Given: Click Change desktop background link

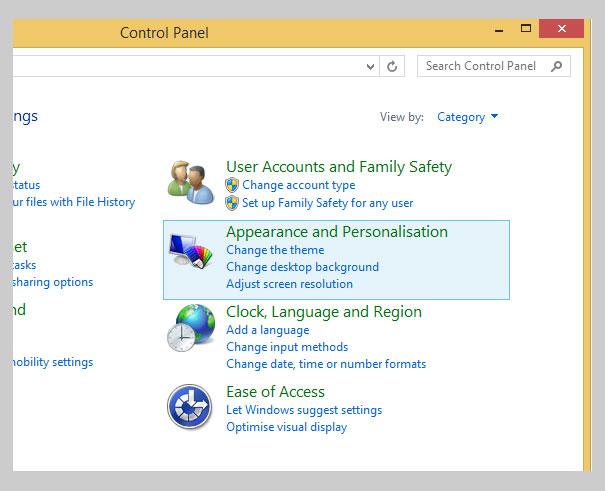Looking at the screenshot, I should click(302, 267).
